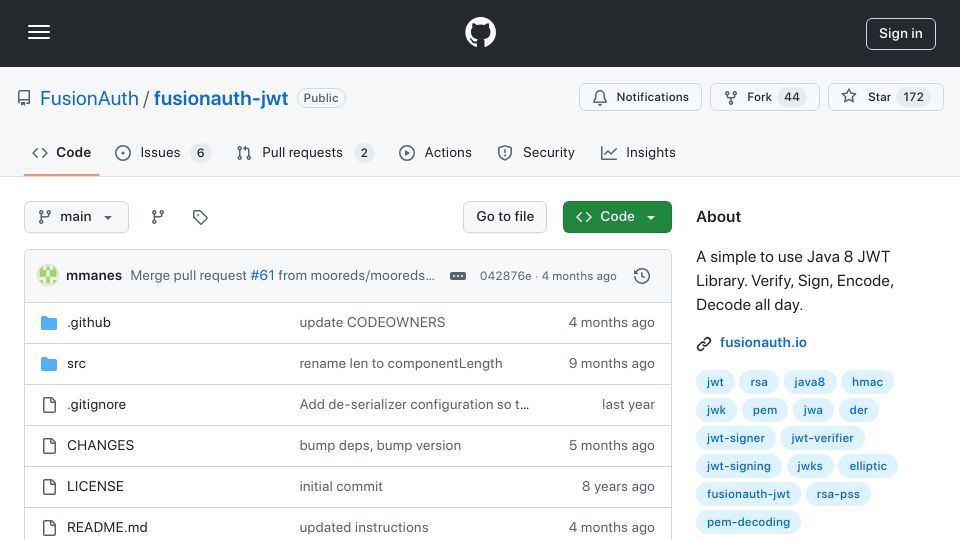The image size is (960, 540).
Task: Open the CHANGES file
Action: coord(100,446)
